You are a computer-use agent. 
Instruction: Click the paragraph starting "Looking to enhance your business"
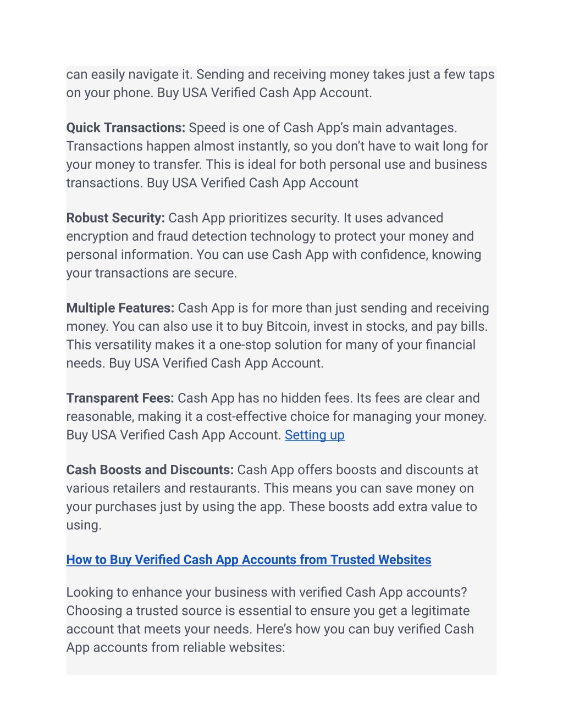coord(269,620)
